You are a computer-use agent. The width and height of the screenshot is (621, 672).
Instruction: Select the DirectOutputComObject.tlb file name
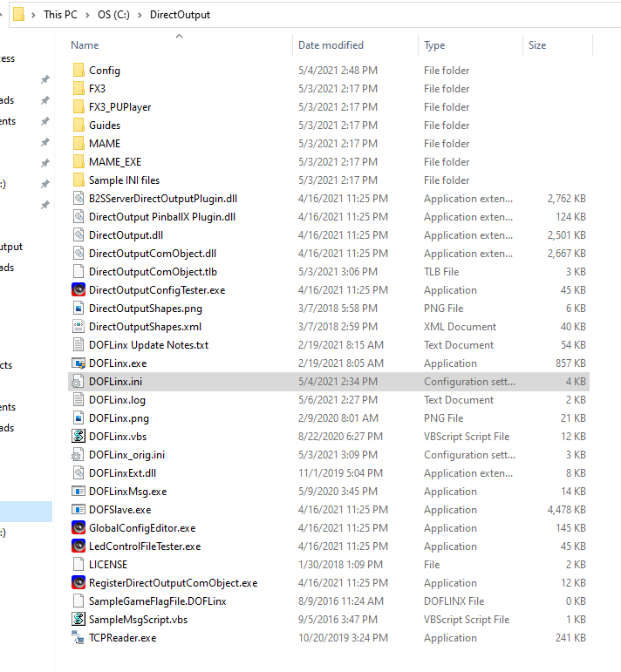(154, 272)
